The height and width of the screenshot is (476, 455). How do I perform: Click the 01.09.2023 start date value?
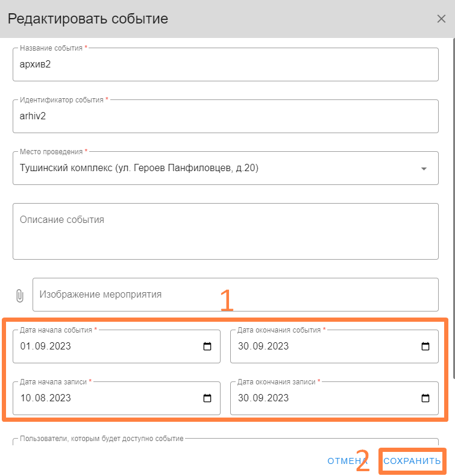click(46, 346)
